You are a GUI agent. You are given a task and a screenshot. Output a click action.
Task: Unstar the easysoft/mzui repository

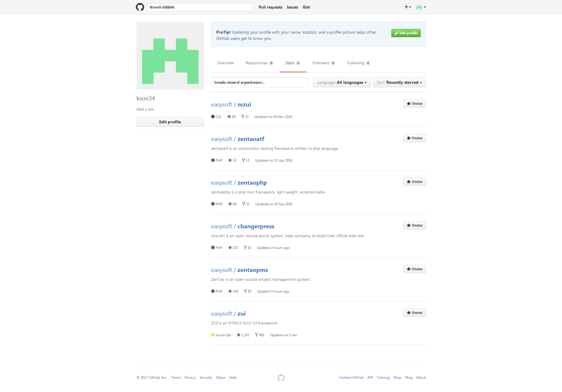(x=415, y=104)
